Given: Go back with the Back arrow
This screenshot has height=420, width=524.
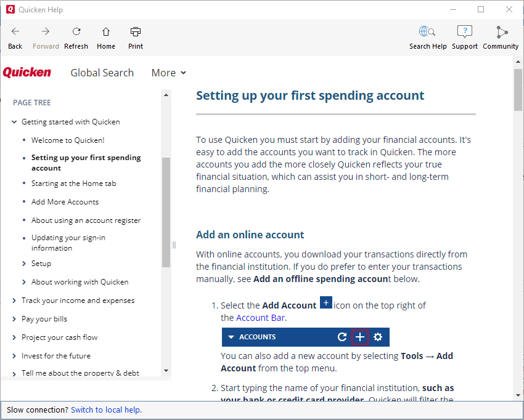Looking at the screenshot, I should coord(15,31).
